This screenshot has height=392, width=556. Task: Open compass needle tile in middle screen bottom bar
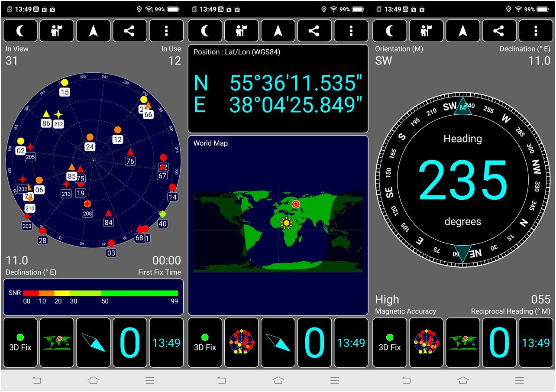click(x=278, y=343)
